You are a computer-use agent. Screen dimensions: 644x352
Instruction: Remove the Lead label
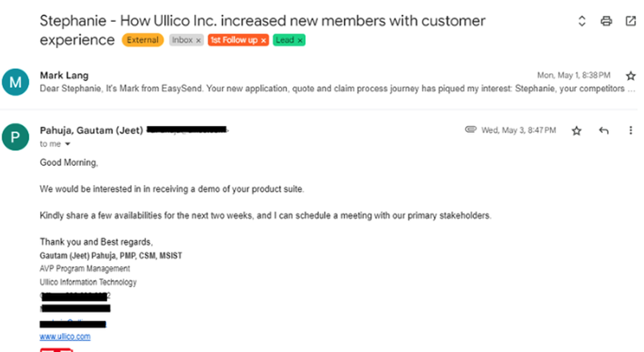(x=300, y=41)
